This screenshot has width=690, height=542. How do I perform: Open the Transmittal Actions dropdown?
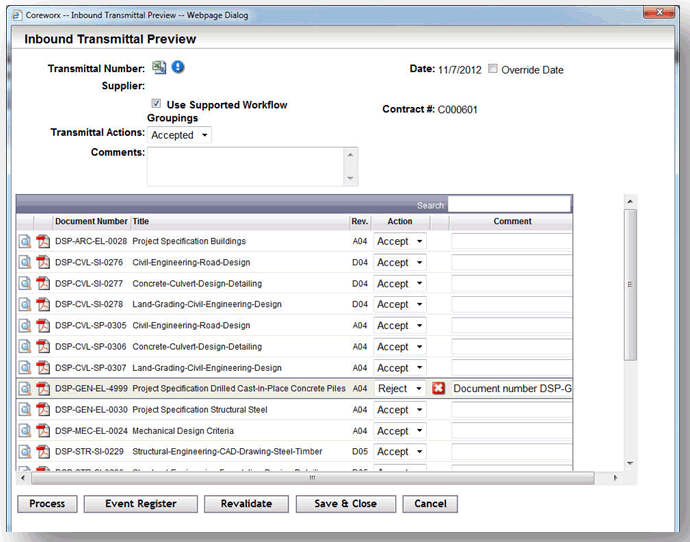[179, 135]
